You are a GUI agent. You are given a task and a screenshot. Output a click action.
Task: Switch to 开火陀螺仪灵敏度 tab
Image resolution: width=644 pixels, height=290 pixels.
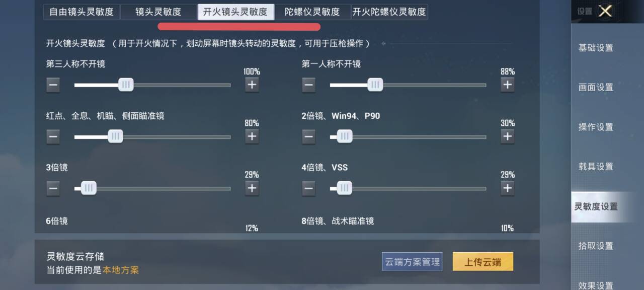tap(389, 12)
